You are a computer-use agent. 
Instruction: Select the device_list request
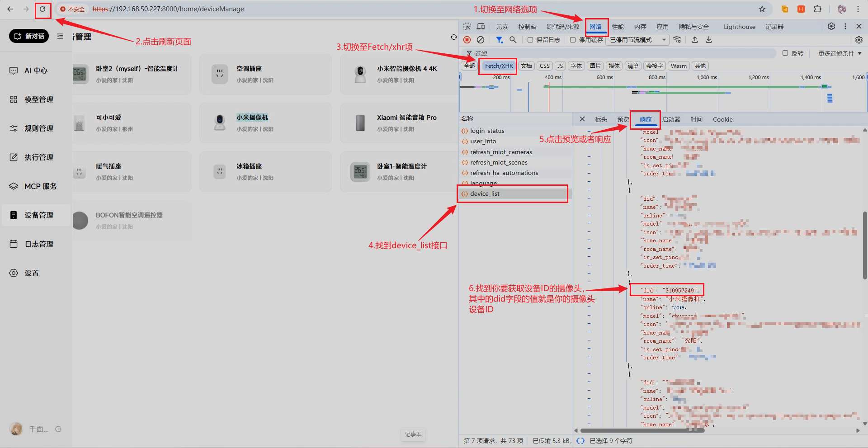point(485,193)
